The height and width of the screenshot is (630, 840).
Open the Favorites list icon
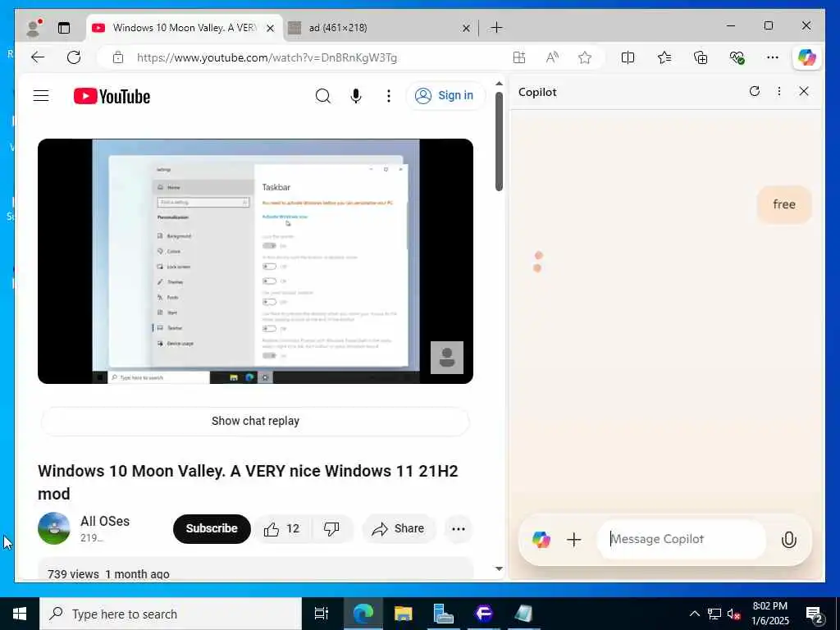[x=664, y=57]
